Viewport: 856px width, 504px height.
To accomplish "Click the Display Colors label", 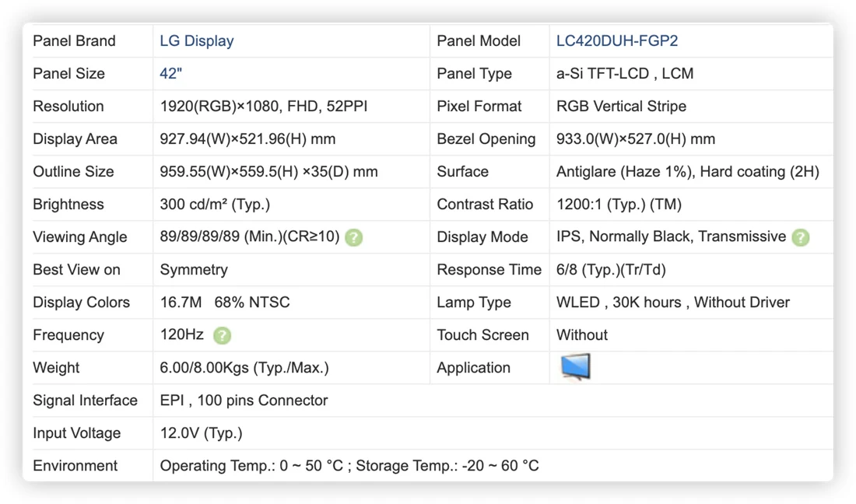I will tap(82, 303).
